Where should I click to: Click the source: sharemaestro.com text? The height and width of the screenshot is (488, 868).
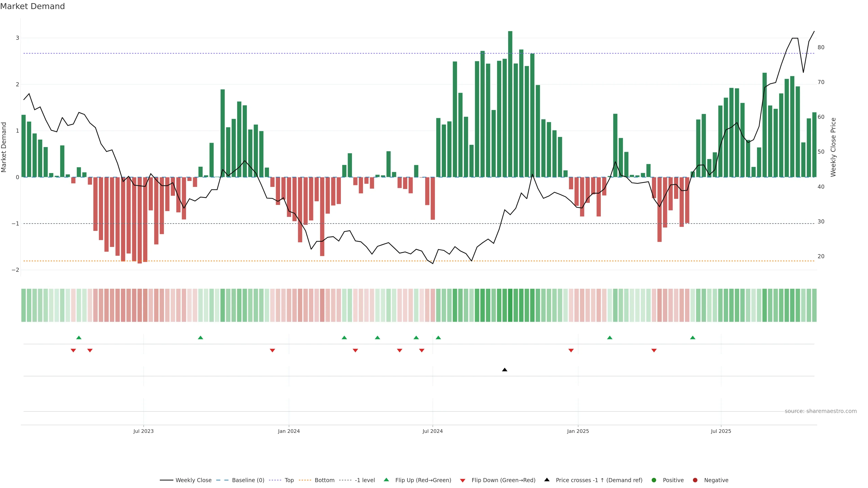click(821, 411)
